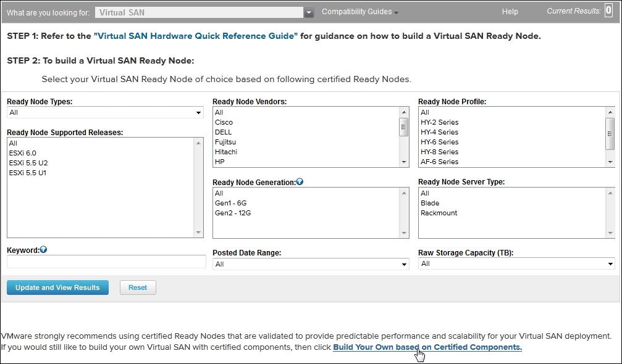Focus the Keyword input field
Viewport: 622px width, 364px height.
(x=106, y=262)
